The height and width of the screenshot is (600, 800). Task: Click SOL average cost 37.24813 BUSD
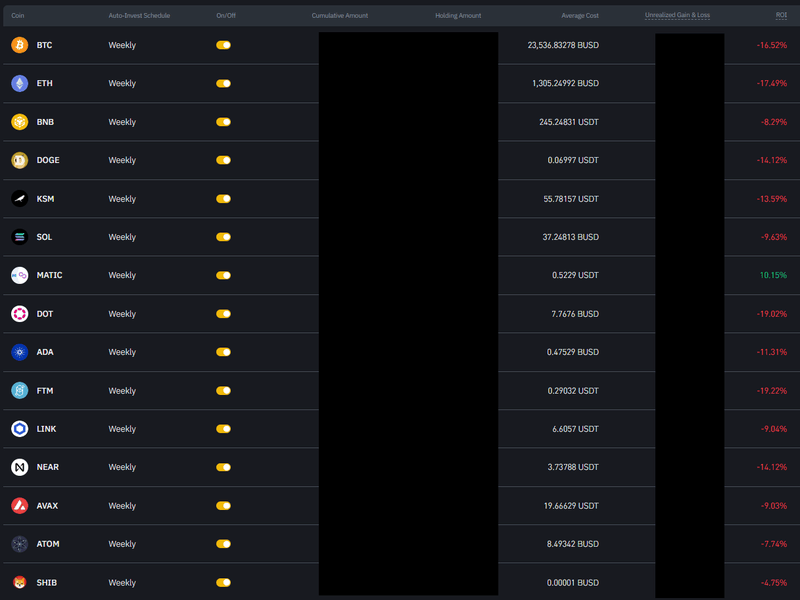point(570,237)
